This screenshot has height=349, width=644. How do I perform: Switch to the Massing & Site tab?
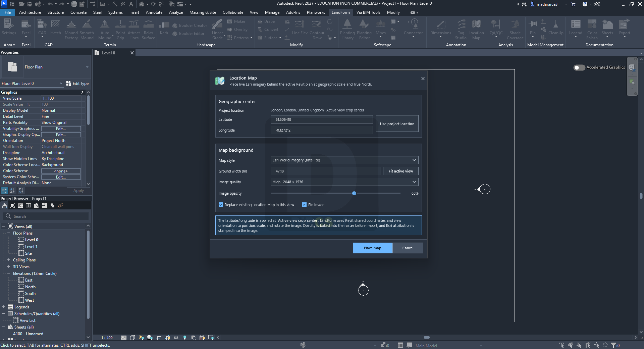pos(203,12)
